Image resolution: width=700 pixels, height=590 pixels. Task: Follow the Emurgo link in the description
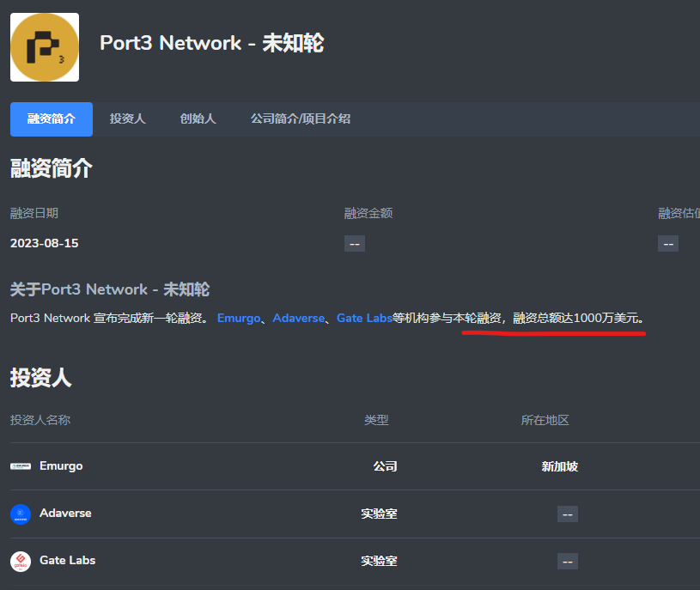(239, 319)
